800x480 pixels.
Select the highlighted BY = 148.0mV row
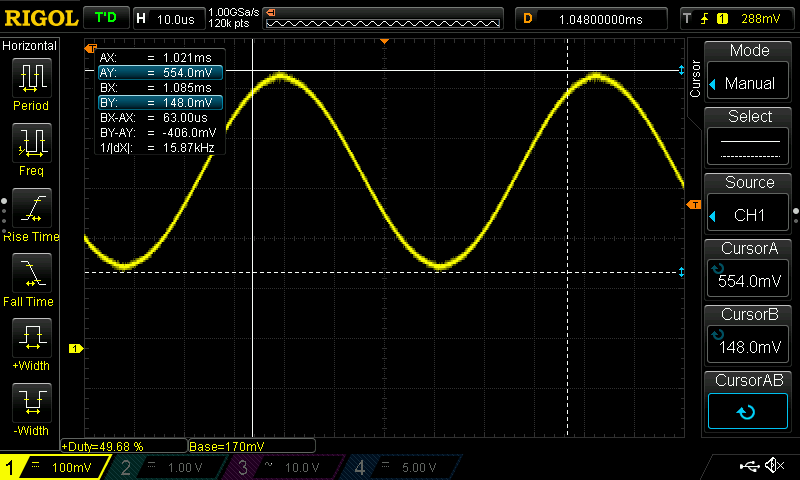pyautogui.click(x=160, y=103)
